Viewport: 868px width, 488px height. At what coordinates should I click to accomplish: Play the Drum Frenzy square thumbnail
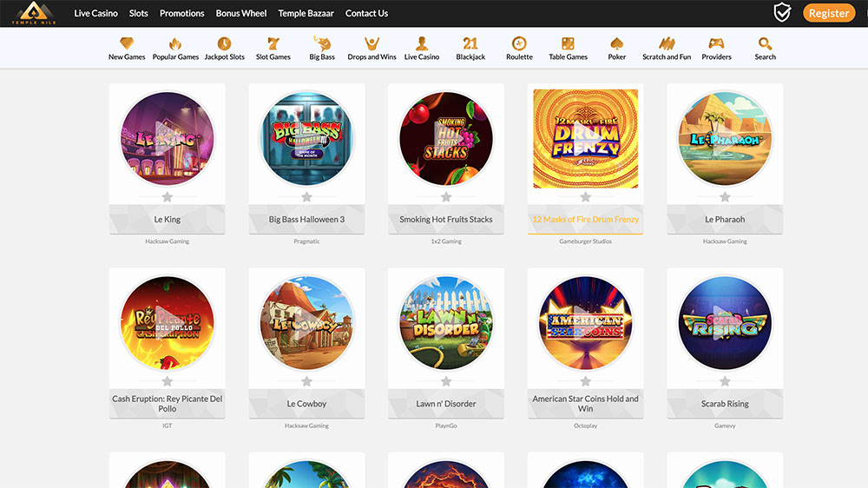coord(586,138)
